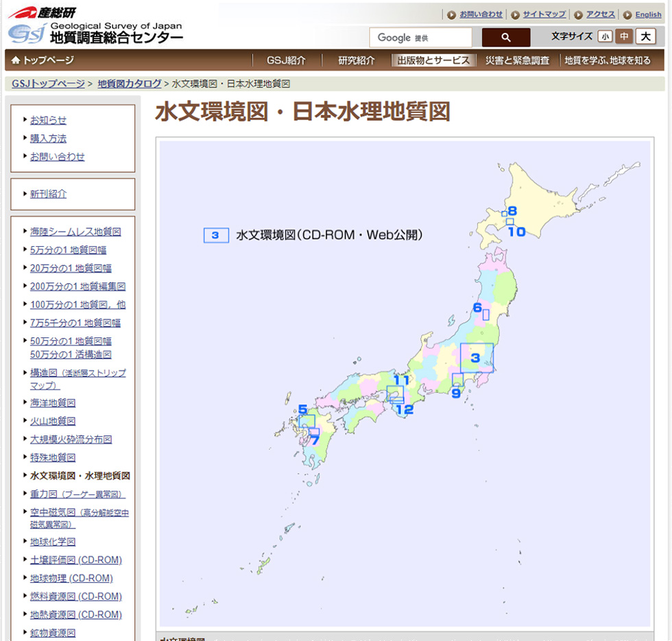This screenshot has height=641, width=672.
Task: Select map area 8 in Hokkaido
Action: point(505,213)
